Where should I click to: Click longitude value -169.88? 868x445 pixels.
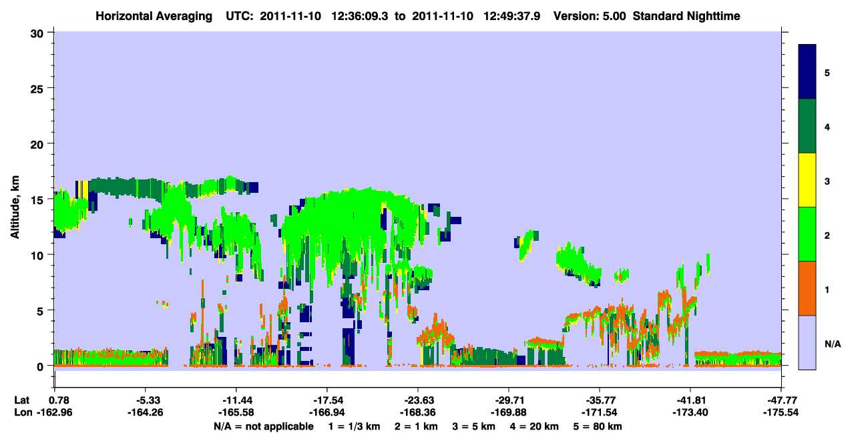(x=509, y=412)
